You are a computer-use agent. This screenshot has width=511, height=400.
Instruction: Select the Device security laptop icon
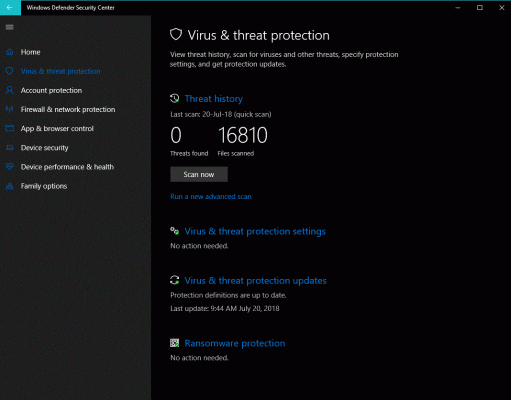tap(10, 148)
